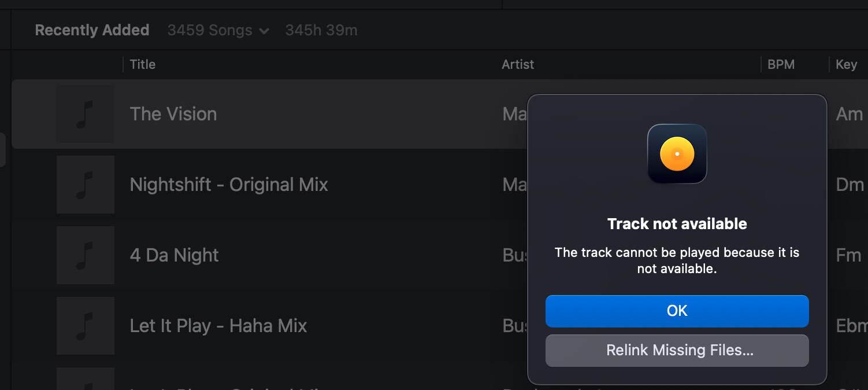Select the Nightshift - Original Mix track

(x=229, y=185)
